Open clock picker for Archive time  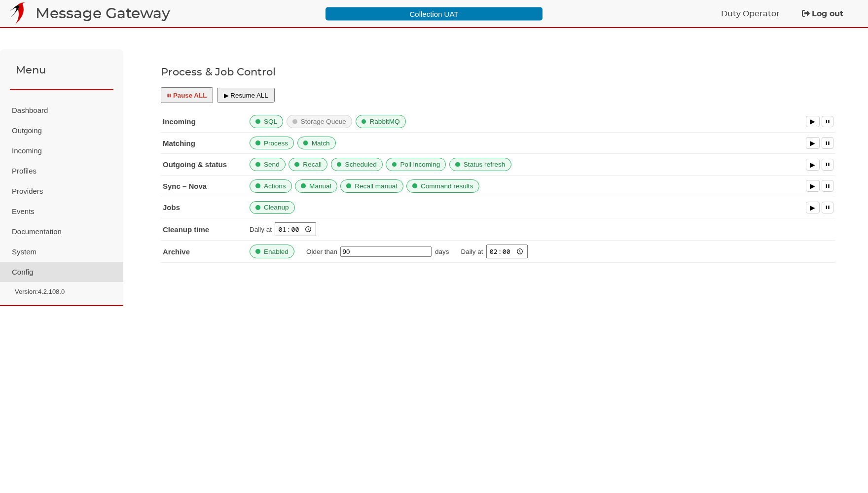(520, 252)
